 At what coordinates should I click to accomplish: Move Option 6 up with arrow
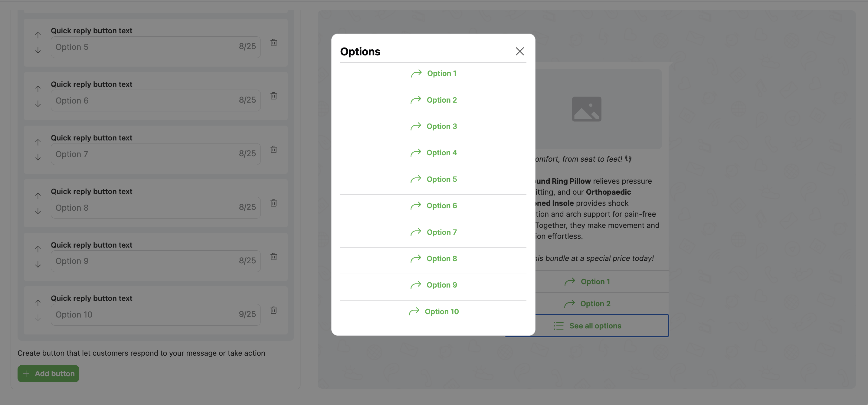38,89
